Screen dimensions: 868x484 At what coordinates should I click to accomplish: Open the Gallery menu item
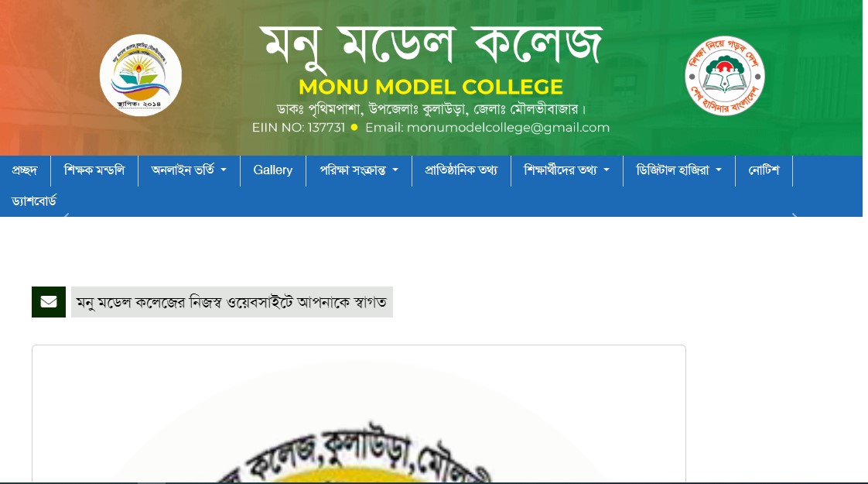tap(273, 170)
